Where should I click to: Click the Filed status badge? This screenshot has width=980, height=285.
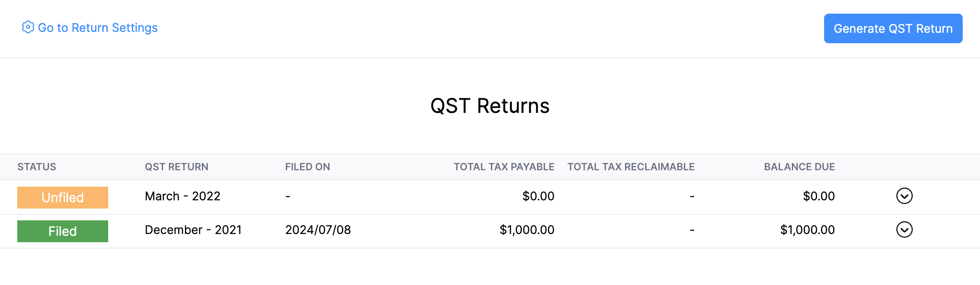[62, 231]
